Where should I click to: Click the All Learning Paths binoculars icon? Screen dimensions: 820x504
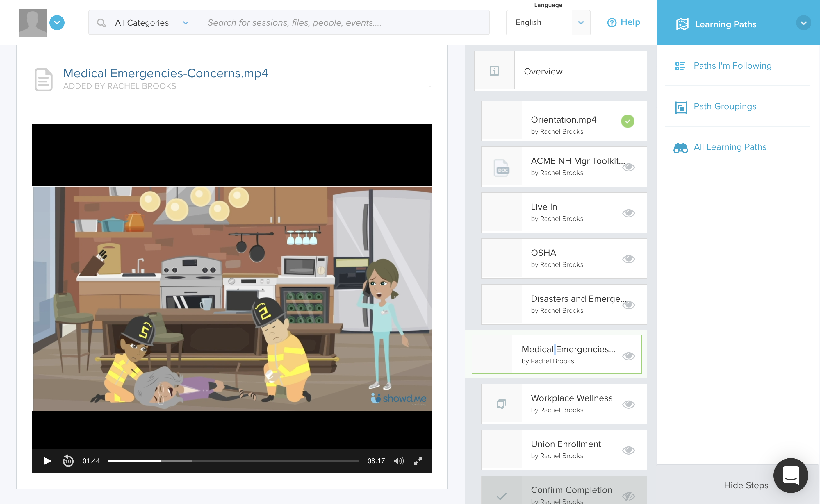pos(681,148)
